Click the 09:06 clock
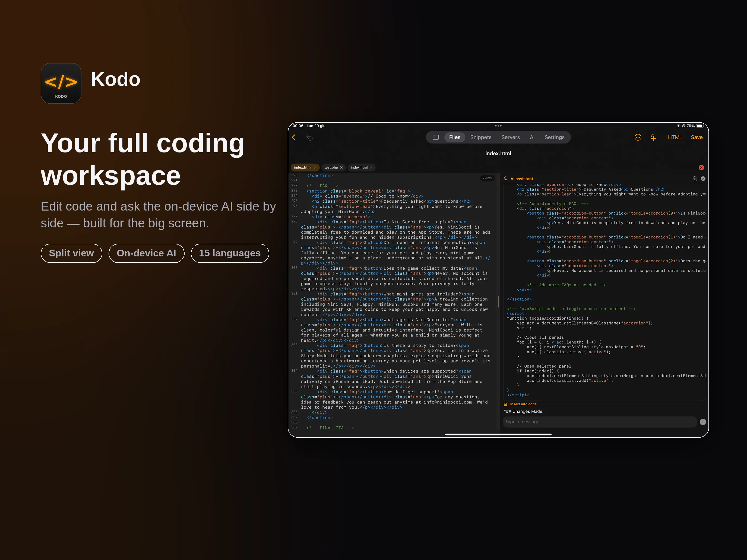 click(x=298, y=126)
